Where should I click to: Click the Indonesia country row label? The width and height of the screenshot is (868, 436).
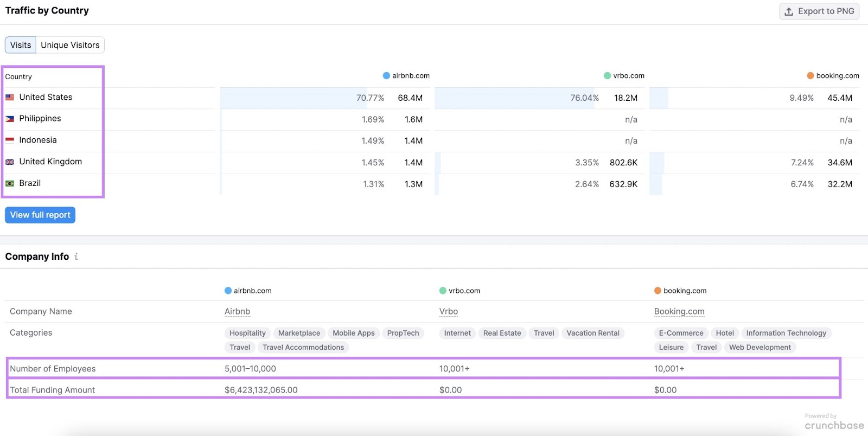(38, 140)
